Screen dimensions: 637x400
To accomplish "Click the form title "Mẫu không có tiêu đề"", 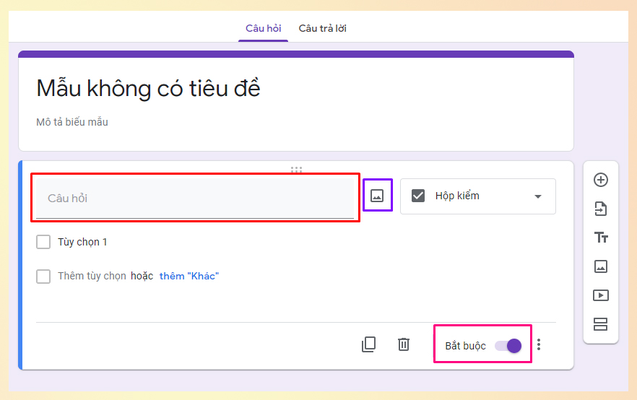I will tap(148, 88).
